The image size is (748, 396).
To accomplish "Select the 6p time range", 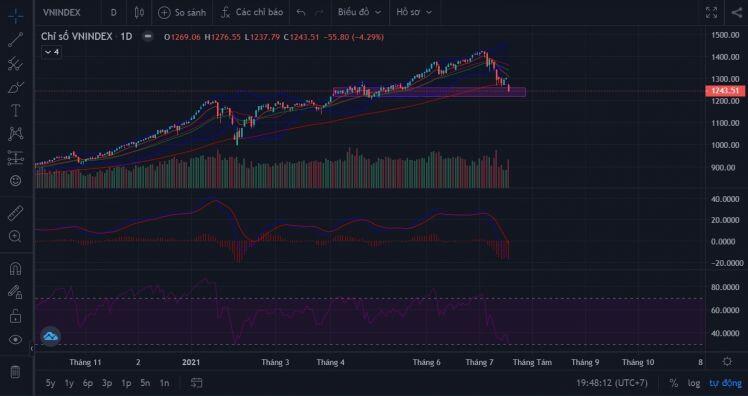I will 88,383.
